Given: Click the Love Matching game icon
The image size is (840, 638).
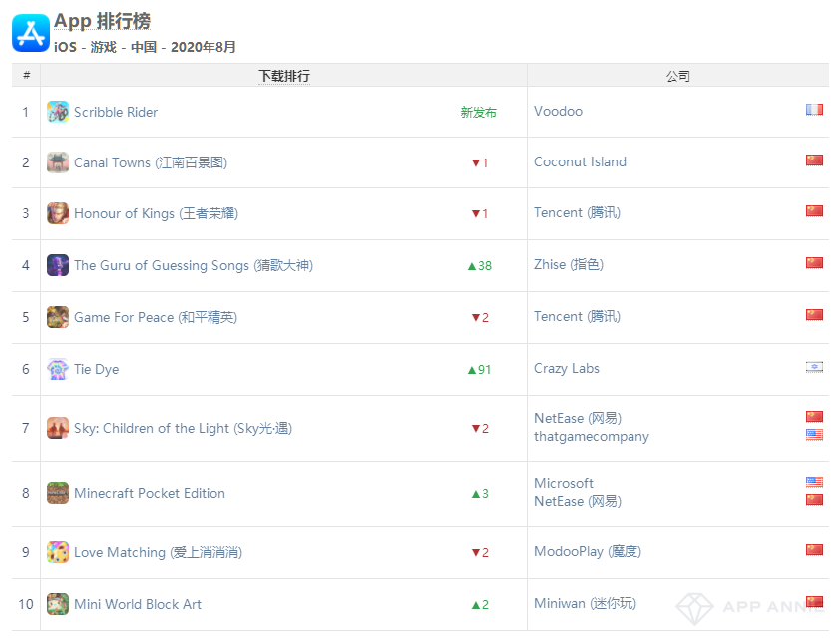Looking at the screenshot, I should click(x=58, y=552).
